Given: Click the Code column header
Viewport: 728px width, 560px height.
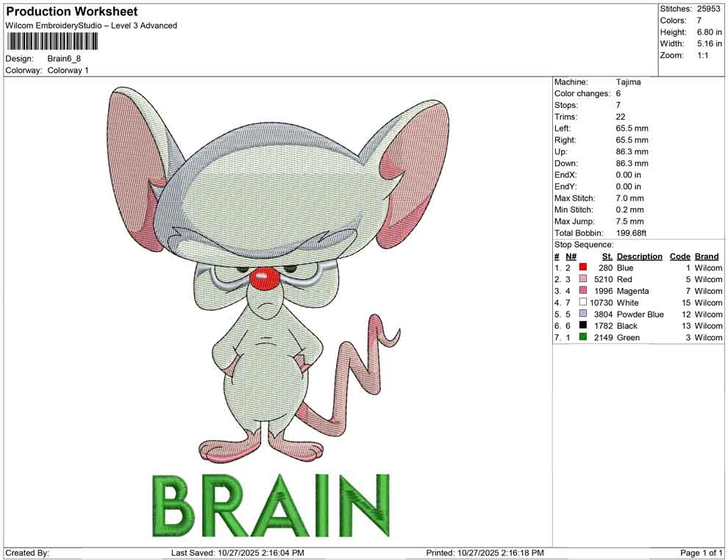Looking at the screenshot, I should (679, 256).
